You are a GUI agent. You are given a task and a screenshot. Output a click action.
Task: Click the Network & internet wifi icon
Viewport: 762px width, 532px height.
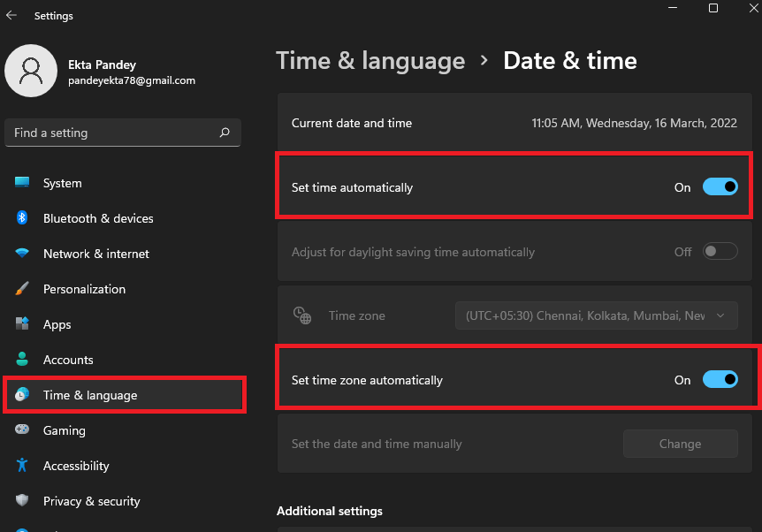pos(22,254)
